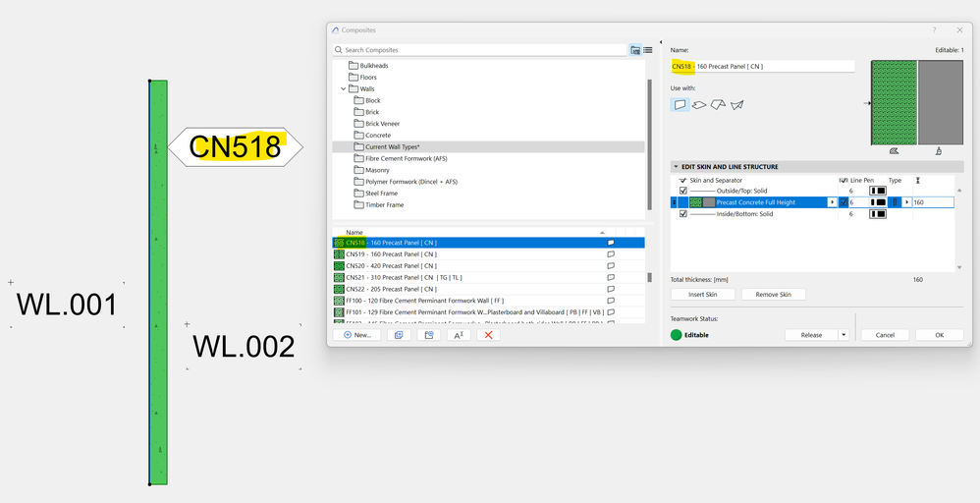
Task: Click Inside/Bottom line pen swatch
Action: (878, 214)
